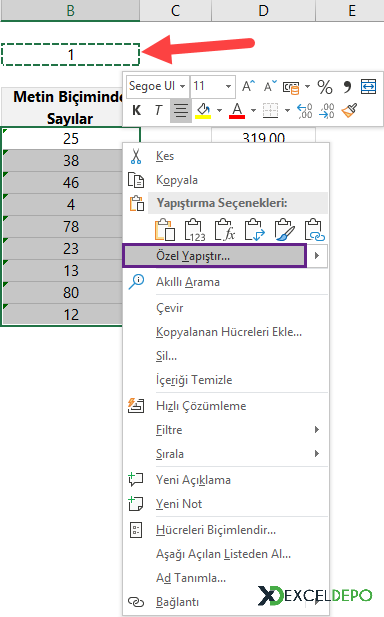The image size is (384, 617).
Task: Choose Hücreleri Biçimlendir... from context menu
Action: pyautogui.click(x=216, y=530)
